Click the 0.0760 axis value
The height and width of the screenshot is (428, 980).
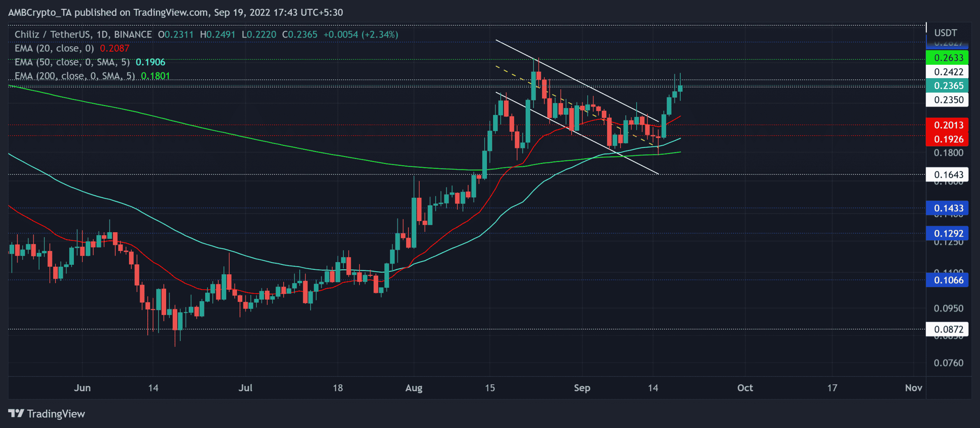[x=949, y=363]
